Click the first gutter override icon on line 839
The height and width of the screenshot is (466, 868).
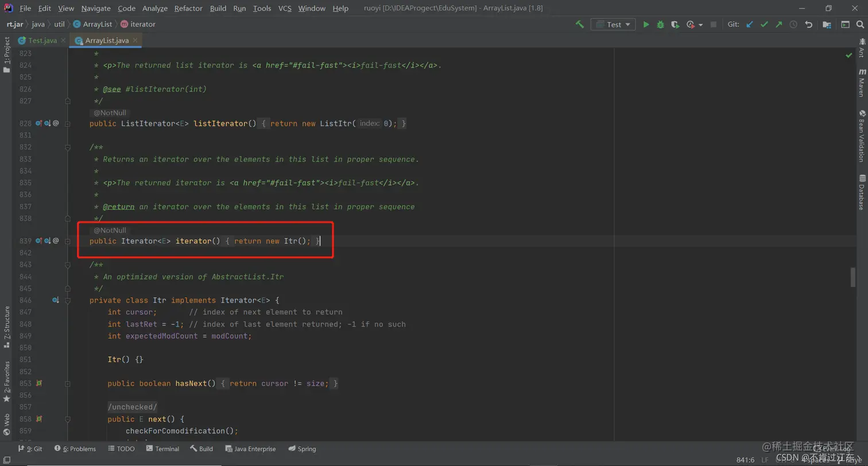[39, 241]
